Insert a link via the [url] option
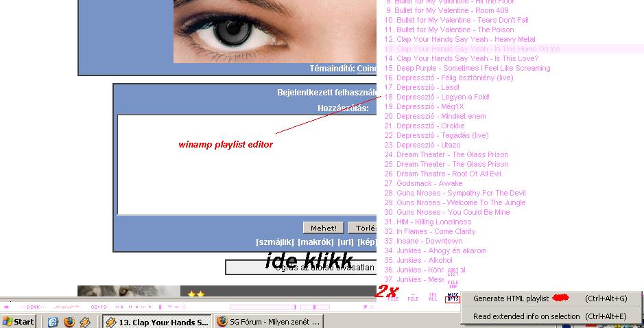Image resolution: width=644 pixels, height=328 pixels. [346, 242]
